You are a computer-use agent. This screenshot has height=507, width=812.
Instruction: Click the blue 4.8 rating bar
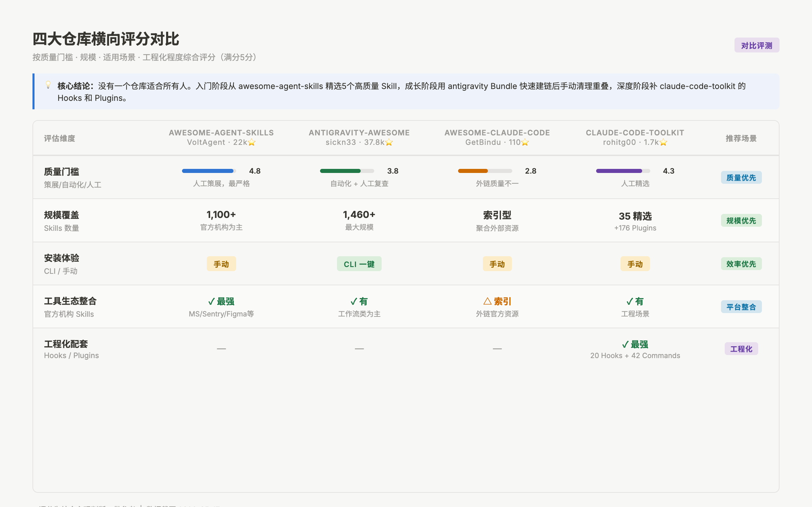click(209, 171)
